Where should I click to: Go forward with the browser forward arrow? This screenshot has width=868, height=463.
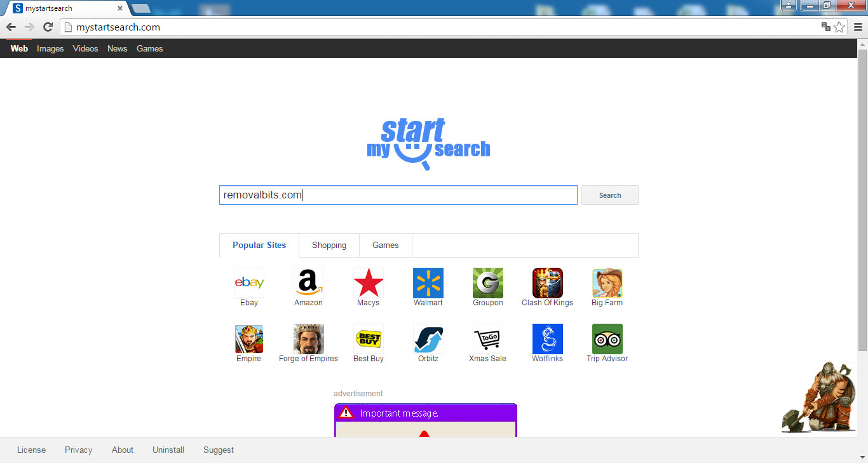point(29,27)
